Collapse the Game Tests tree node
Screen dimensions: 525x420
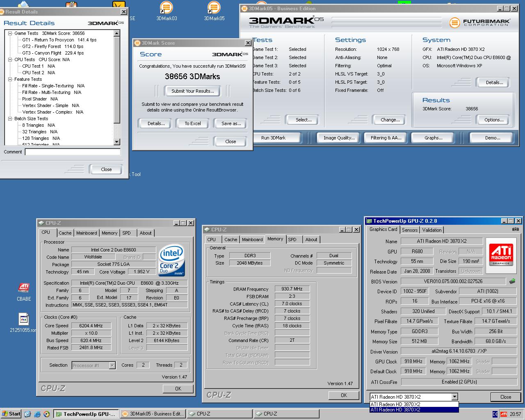[x=10, y=34]
